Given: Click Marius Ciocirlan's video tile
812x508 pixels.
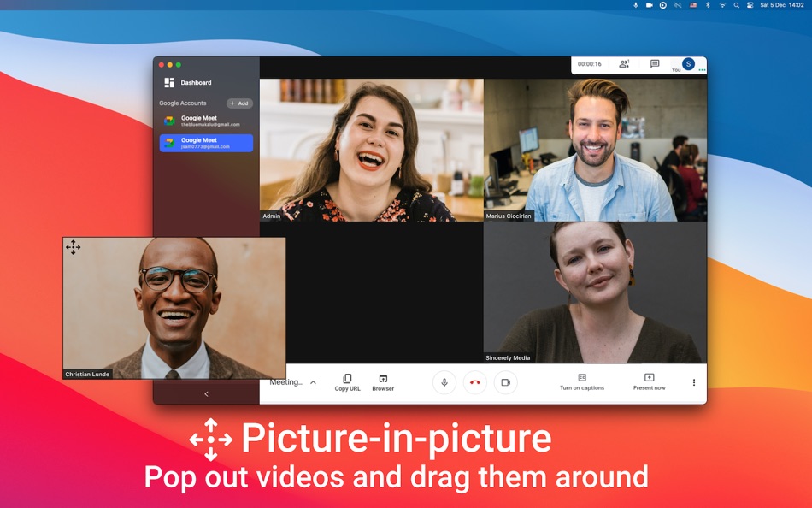Looking at the screenshot, I should (595, 150).
